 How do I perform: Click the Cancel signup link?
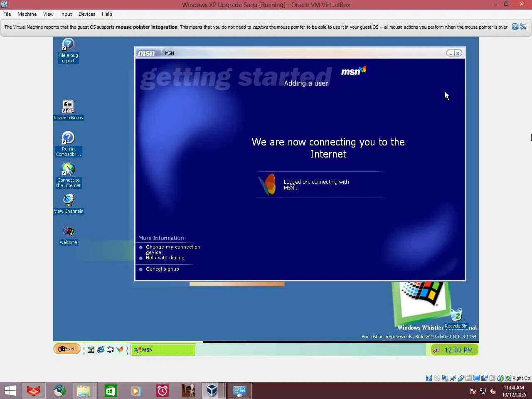point(162,269)
